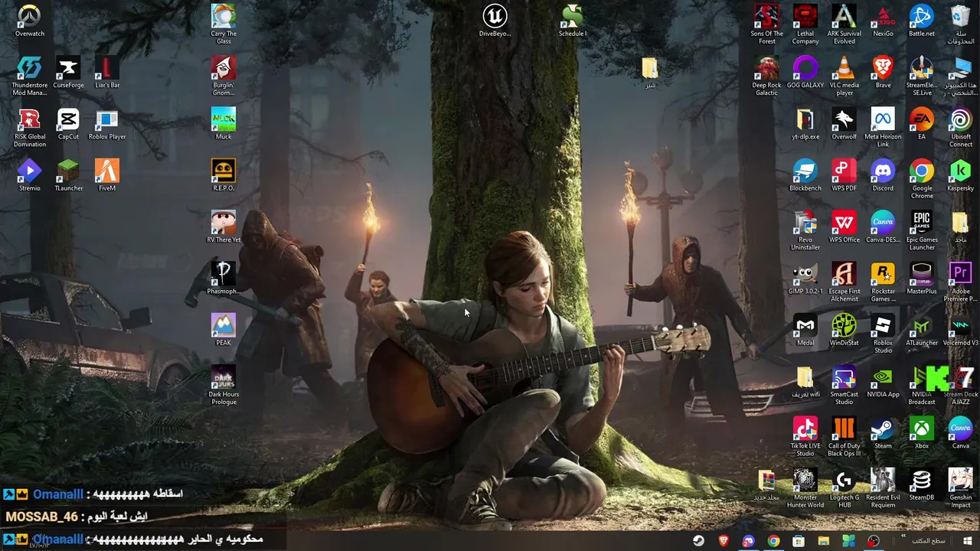Expand the سطح المكتب toolbar chevron
This screenshot has height=551, width=980.
tap(903, 537)
